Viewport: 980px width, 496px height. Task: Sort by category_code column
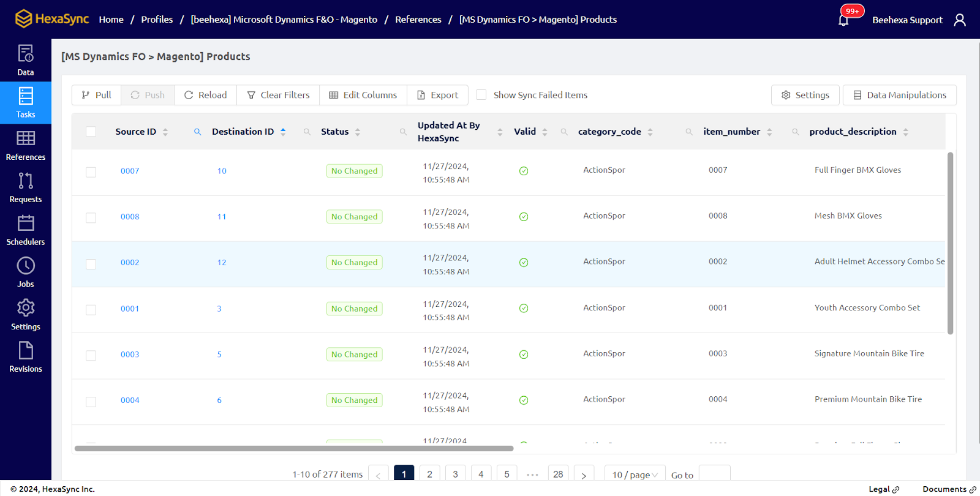click(x=650, y=132)
